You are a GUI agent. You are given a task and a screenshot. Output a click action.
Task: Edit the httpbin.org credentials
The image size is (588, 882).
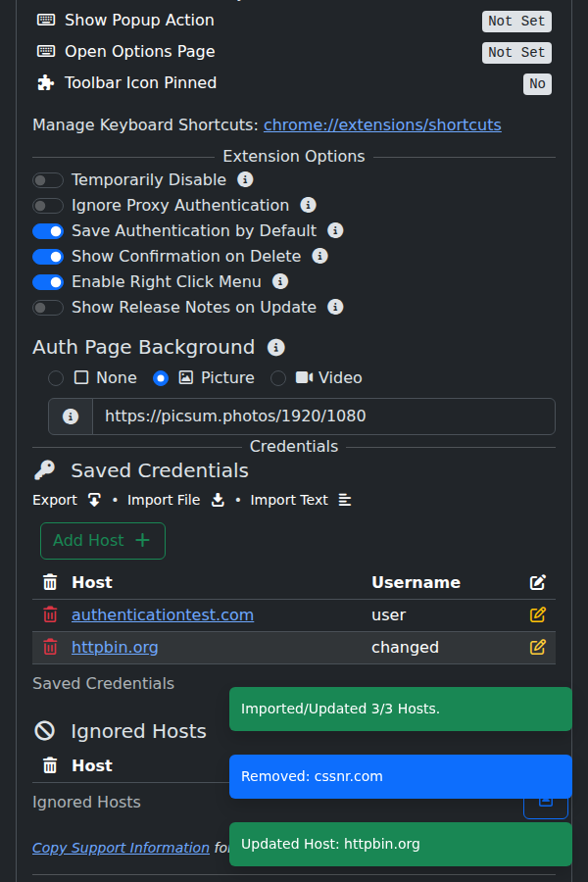click(x=537, y=647)
